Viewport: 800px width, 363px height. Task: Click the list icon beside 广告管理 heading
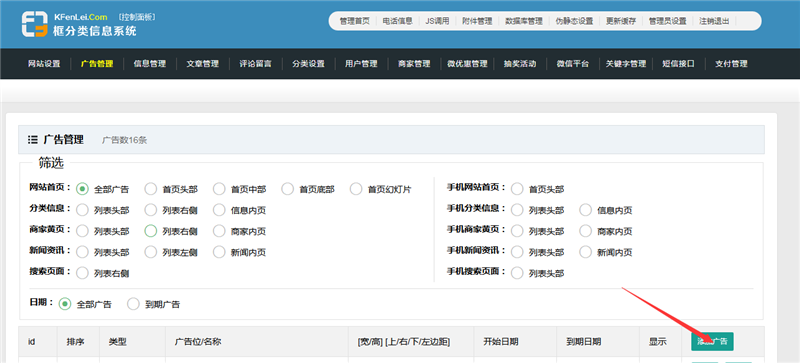33,139
